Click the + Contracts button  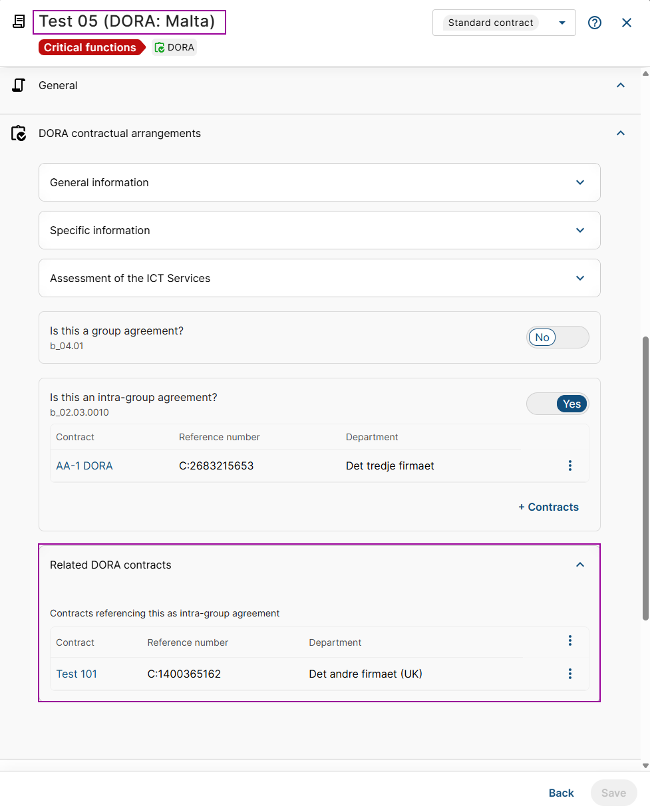[x=548, y=507]
